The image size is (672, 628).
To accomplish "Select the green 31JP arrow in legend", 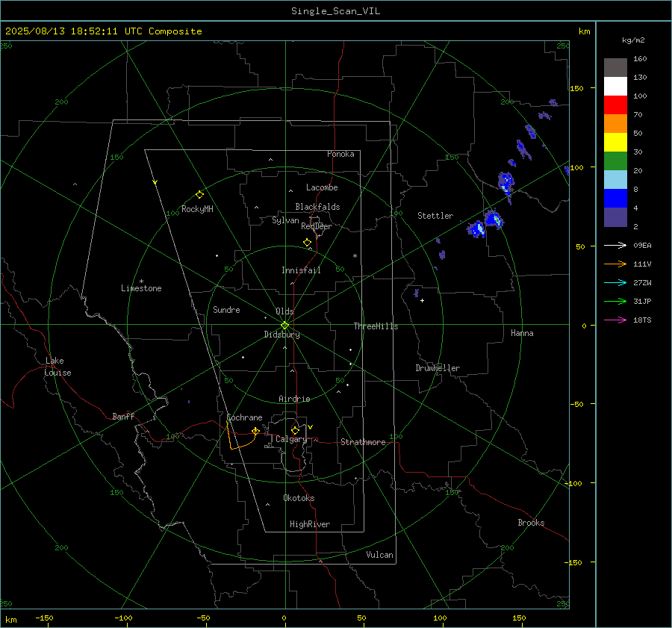I will (615, 302).
